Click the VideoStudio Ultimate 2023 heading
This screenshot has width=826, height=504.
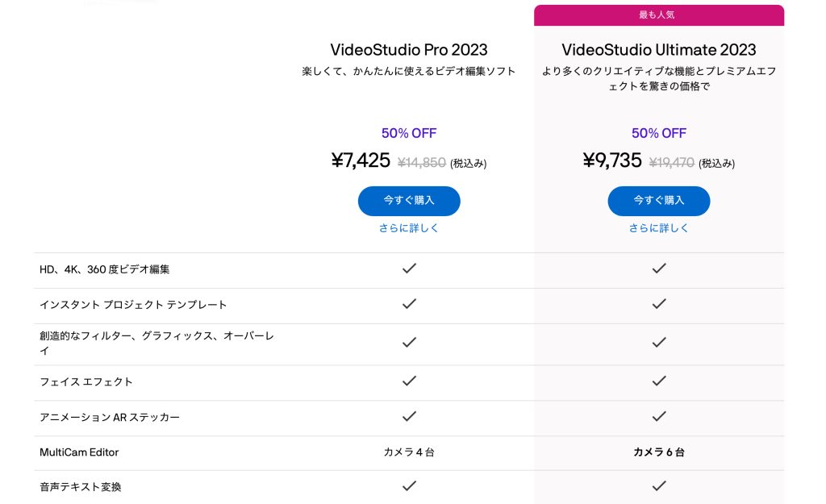(658, 50)
